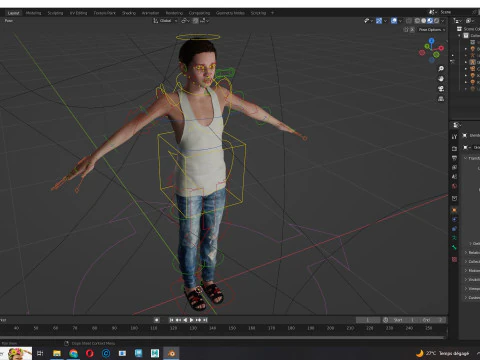The image size is (480, 360).
Task: Open the pivot point dropdown
Action: (185, 21)
